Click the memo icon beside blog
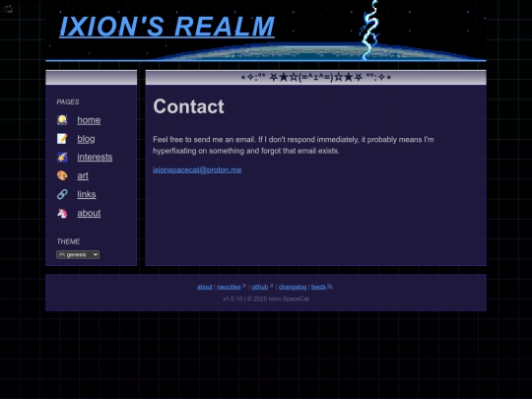Image resolution: width=532 pixels, height=399 pixels. point(62,139)
